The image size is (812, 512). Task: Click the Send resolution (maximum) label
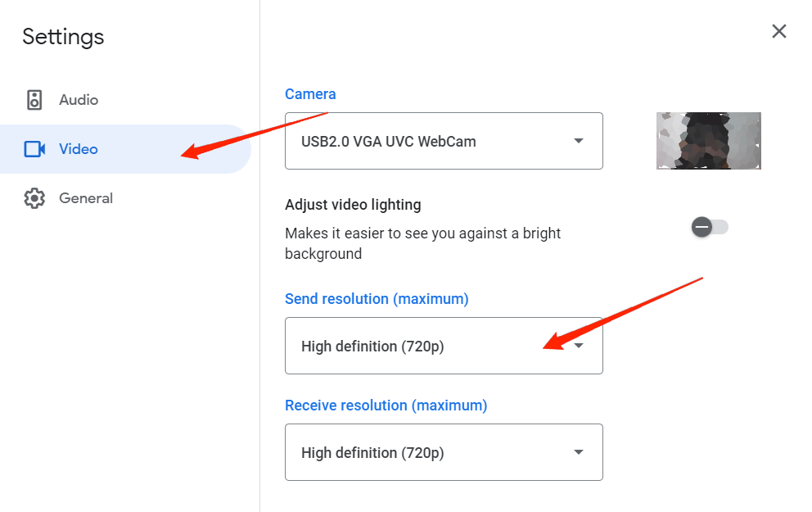coord(377,299)
